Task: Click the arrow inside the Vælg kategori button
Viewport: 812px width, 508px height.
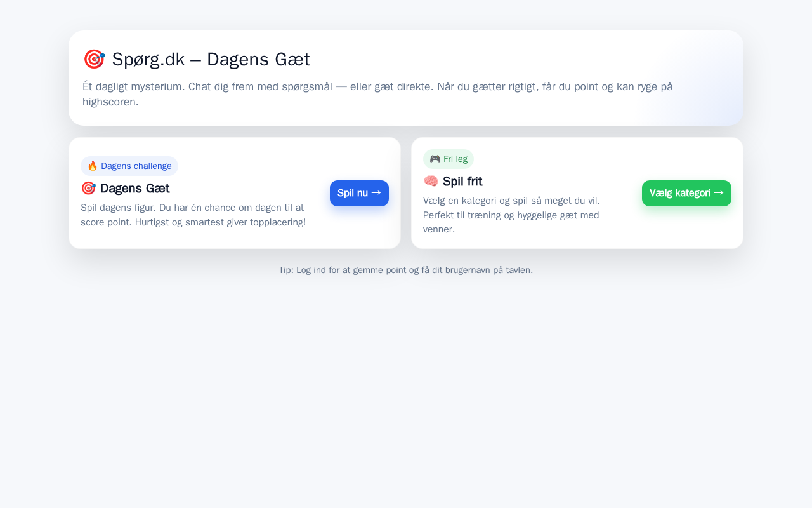Action: click(x=719, y=192)
